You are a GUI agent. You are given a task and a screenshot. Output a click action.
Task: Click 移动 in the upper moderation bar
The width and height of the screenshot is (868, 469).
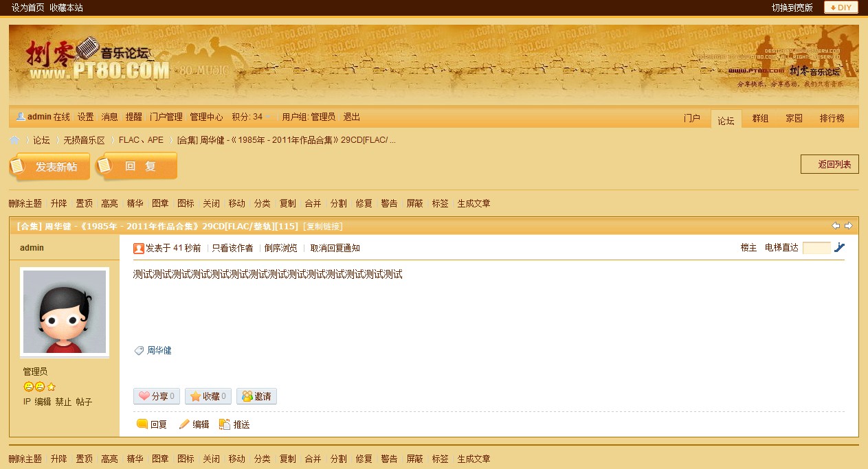click(x=236, y=203)
